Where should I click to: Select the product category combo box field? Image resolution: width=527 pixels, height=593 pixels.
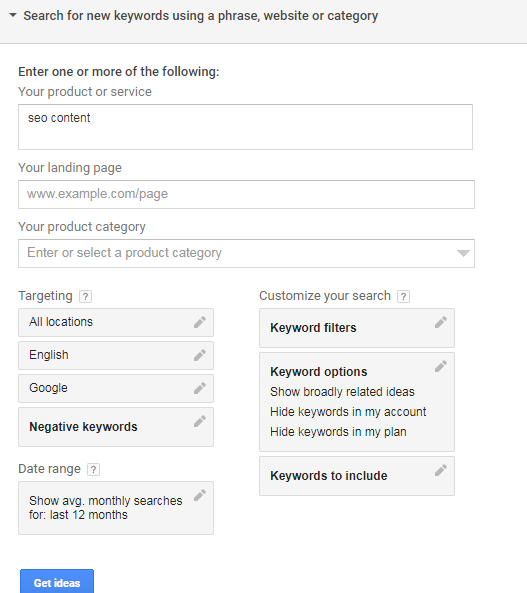click(246, 253)
